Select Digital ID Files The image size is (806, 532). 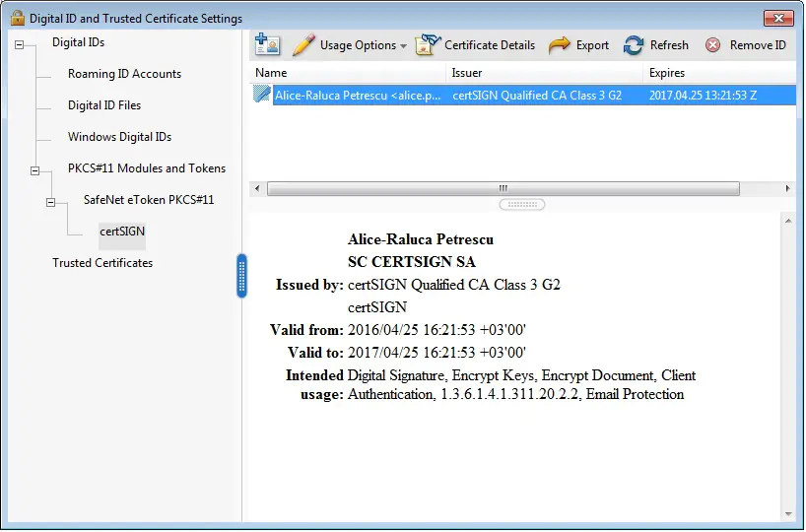104,104
